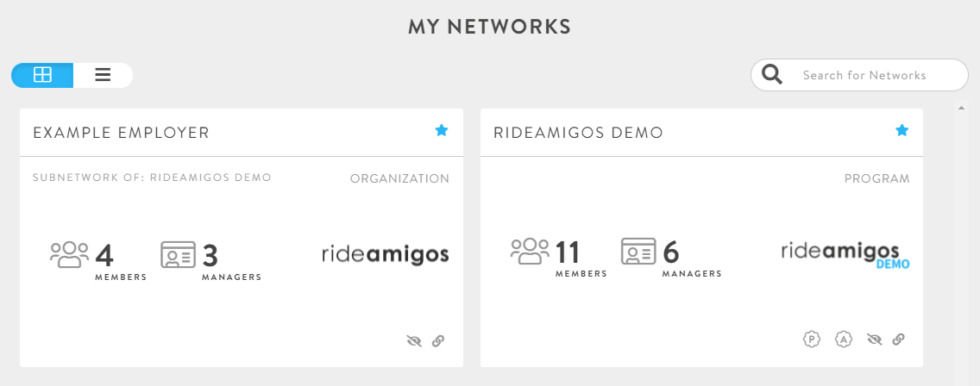The image size is (980, 386).
Task: Click the MY NETWORKS heading
Action: point(489,26)
